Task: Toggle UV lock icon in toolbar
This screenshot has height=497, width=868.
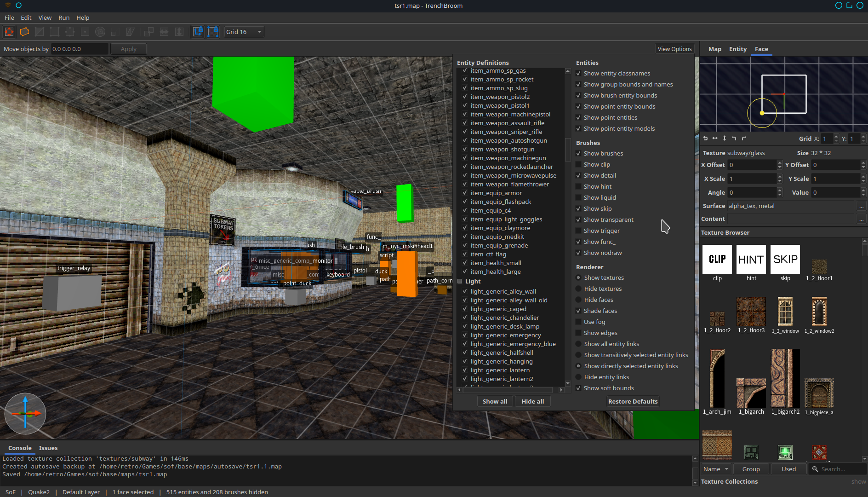Action: (x=213, y=32)
